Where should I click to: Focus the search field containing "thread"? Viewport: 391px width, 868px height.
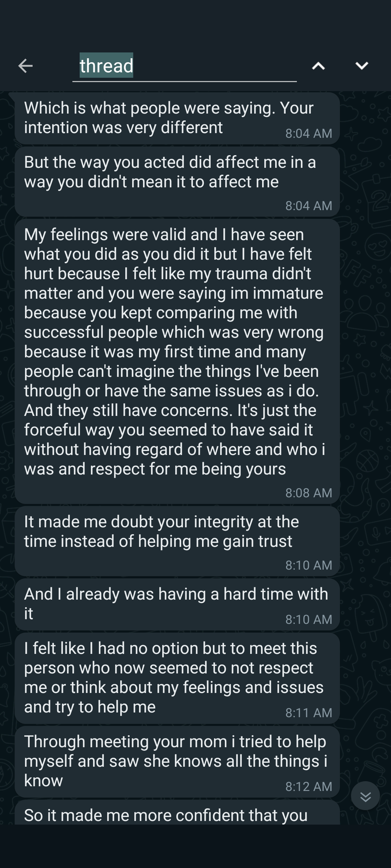tap(214, 66)
